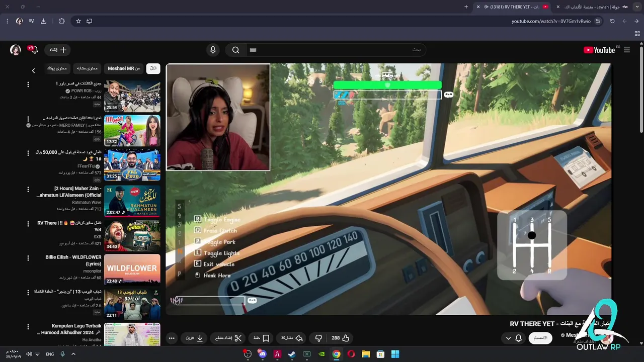Click the magnifier search button on YouTube
644x362 pixels.
(235, 50)
